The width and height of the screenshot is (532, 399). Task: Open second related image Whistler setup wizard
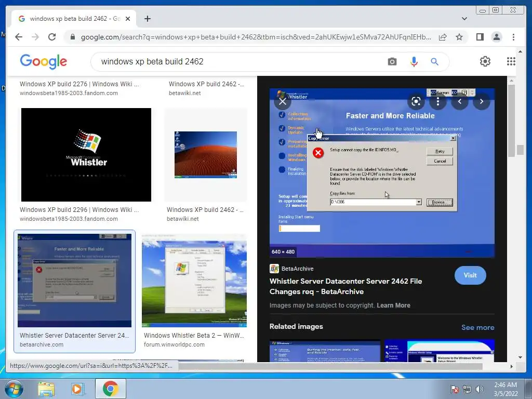point(440,351)
